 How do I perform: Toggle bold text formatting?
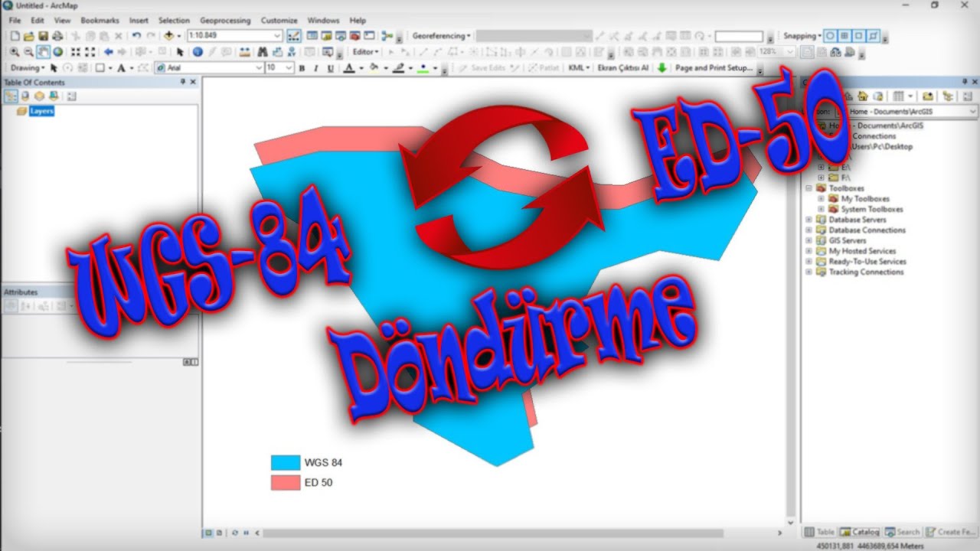pos(302,68)
